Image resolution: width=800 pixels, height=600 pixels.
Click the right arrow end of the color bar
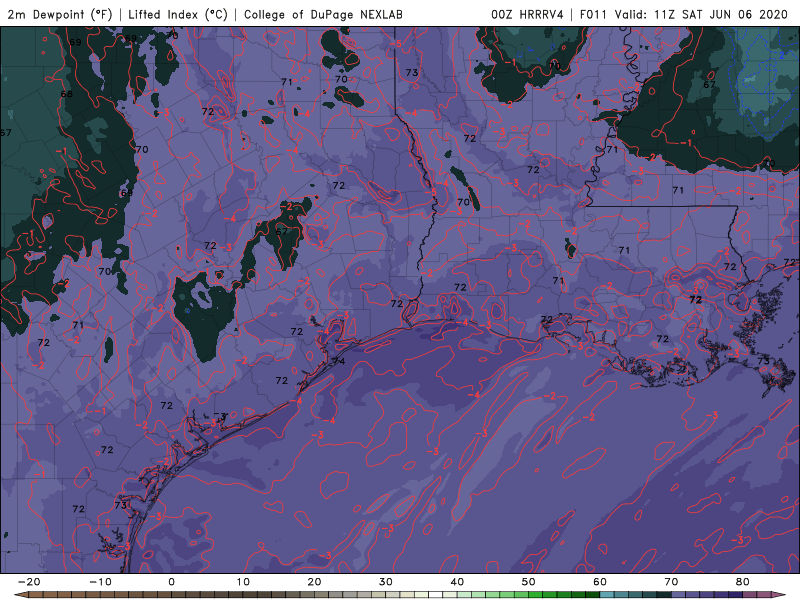coord(780,595)
